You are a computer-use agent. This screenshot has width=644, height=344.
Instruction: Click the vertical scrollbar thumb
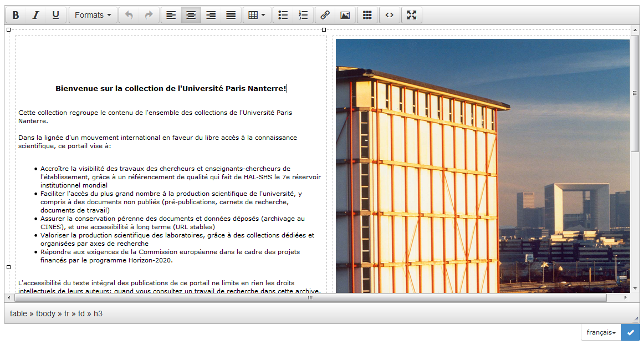click(635, 93)
